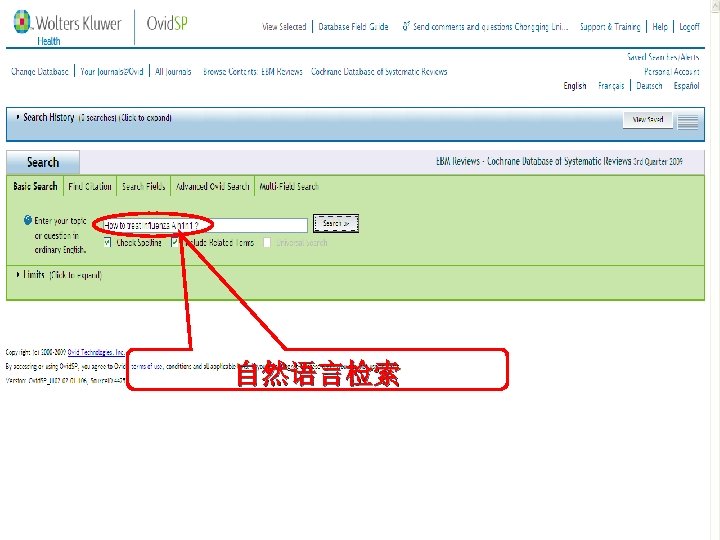Open Saved Searches/Alerts link
This screenshot has width=720, height=540.
[x=664, y=57]
